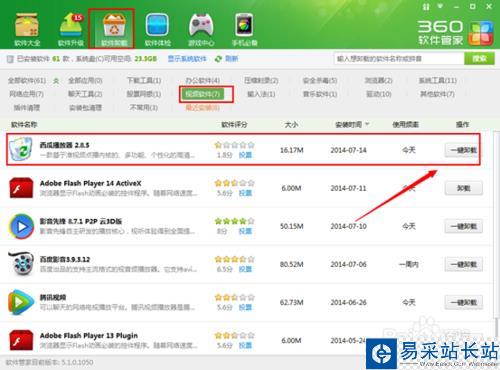Screen dimensions: 500x370
Task: Select the orange 最近安装 recently installed filter
Action: tap(203, 108)
